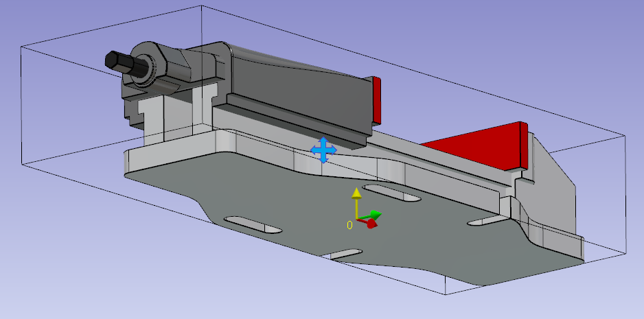Click the blue four-way move cursor
The width and height of the screenshot is (644, 319).
tap(323, 150)
